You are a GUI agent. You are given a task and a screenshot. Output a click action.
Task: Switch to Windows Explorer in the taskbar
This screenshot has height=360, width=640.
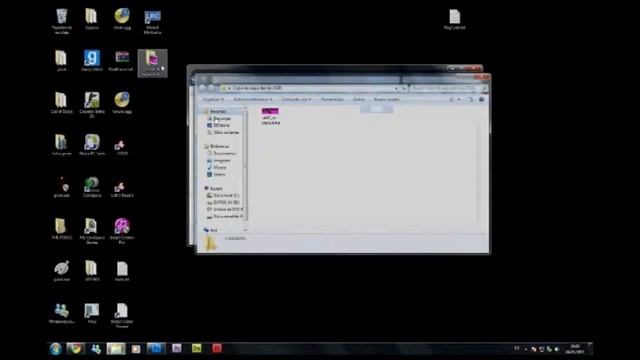click(x=116, y=349)
